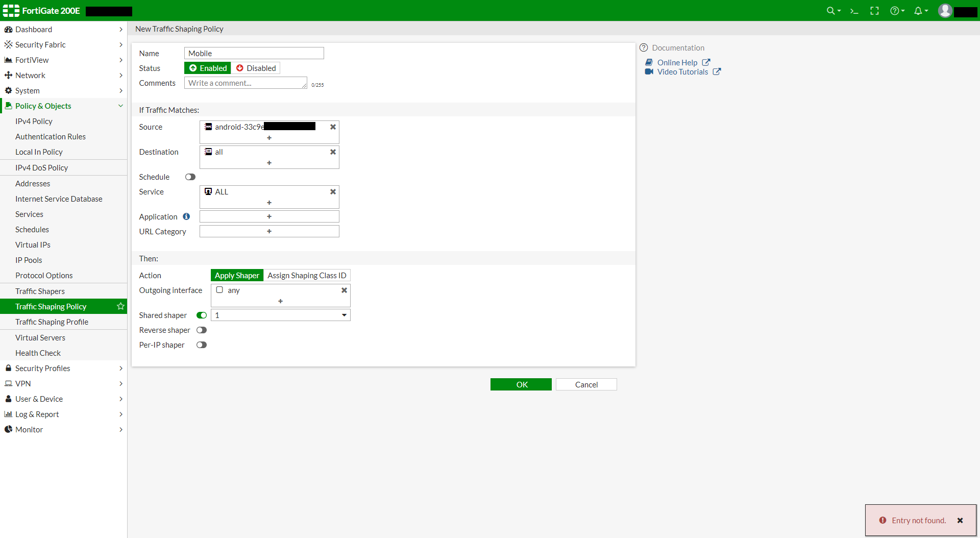Remove the 'any' outgoing interface
This screenshot has width=980, height=538.
tap(344, 290)
